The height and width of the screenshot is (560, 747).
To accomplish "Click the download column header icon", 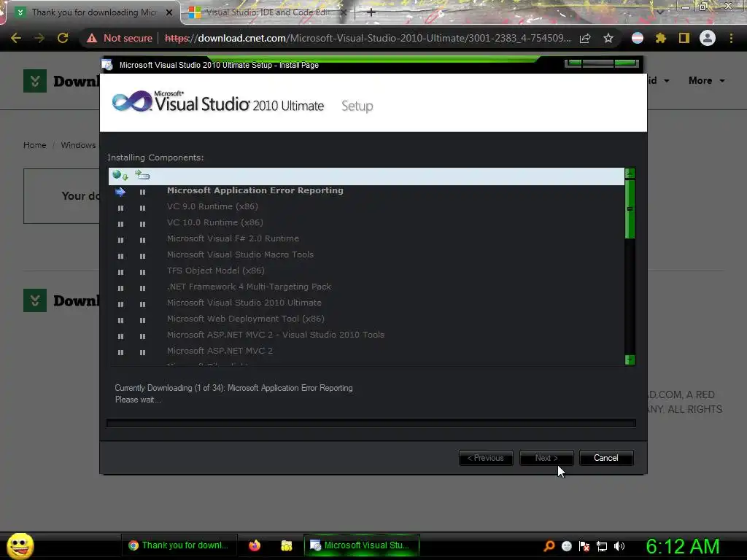I will (120, 176).
